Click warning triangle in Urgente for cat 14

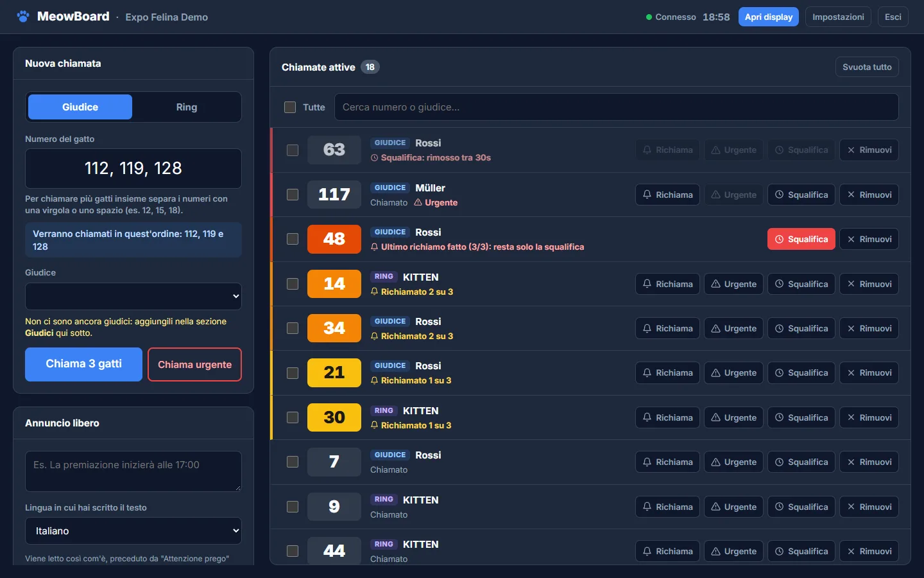point(715,284)
